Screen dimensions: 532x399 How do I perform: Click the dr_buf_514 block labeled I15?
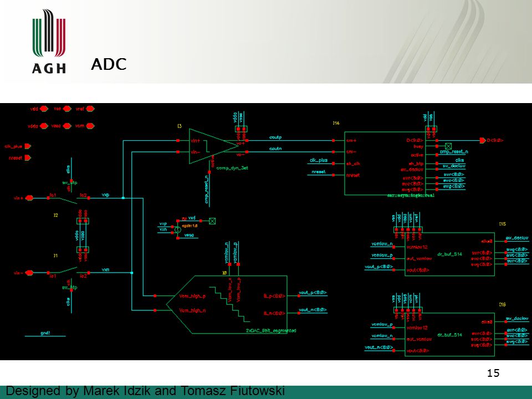449,254
